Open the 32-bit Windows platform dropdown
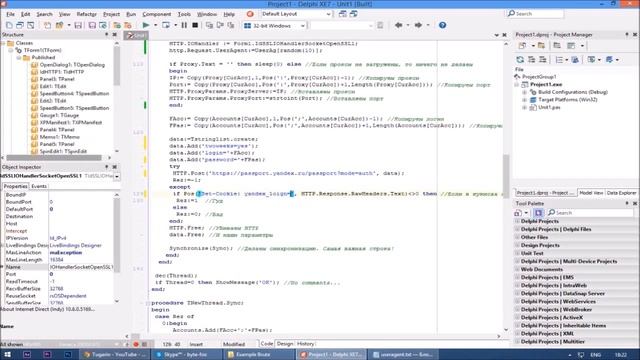The height and width of the screenshot is (360, 640). (302, 26)
